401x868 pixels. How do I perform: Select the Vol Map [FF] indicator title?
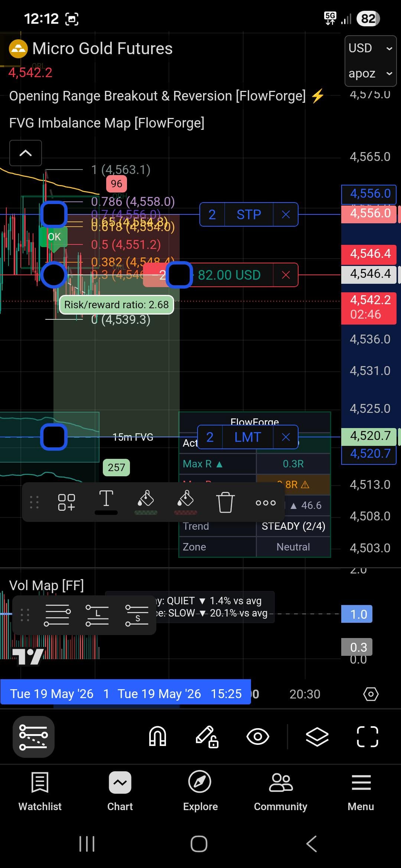pos(46,585)
